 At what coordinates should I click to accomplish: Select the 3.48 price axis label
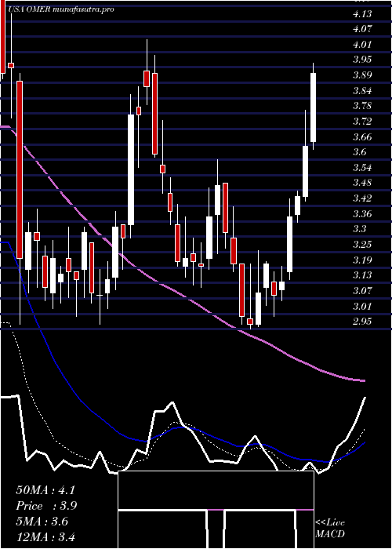pyautogui.click(x=362, y=183)
